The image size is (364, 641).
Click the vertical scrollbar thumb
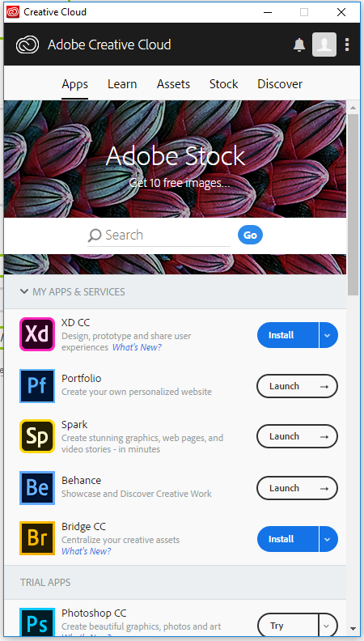pos(353,205)
